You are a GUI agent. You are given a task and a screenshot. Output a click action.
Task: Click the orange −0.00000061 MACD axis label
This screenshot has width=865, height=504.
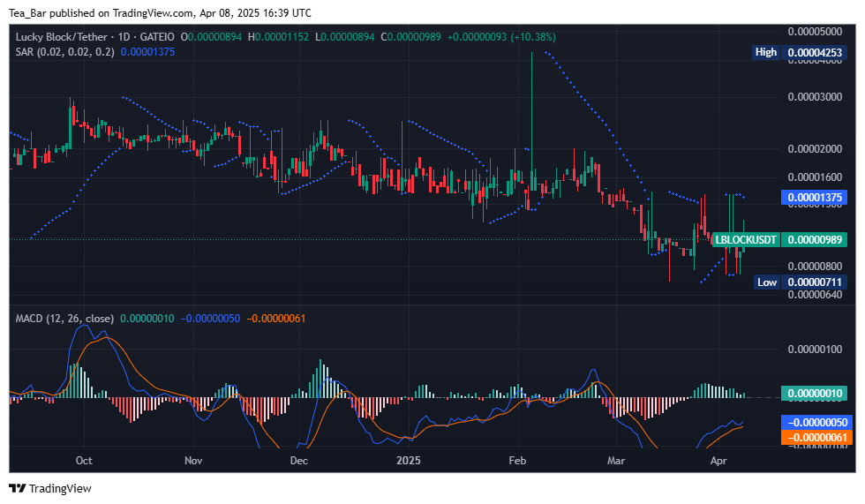(x=817, y=438)
